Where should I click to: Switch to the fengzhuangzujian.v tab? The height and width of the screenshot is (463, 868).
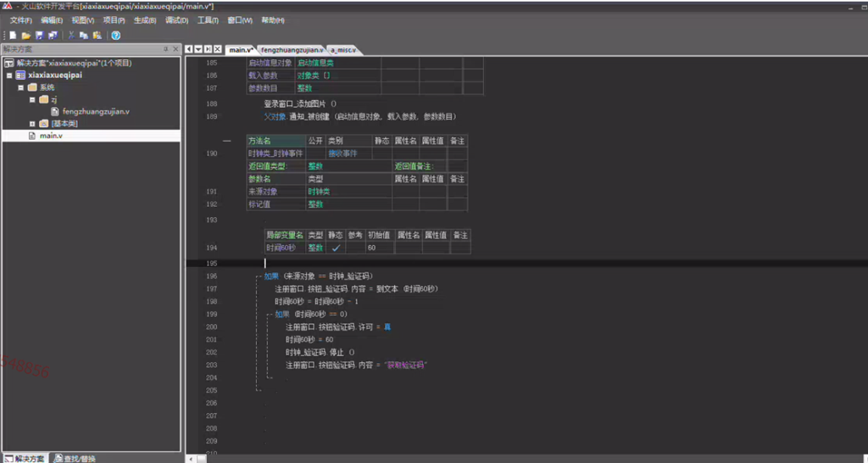pos(292,50)
